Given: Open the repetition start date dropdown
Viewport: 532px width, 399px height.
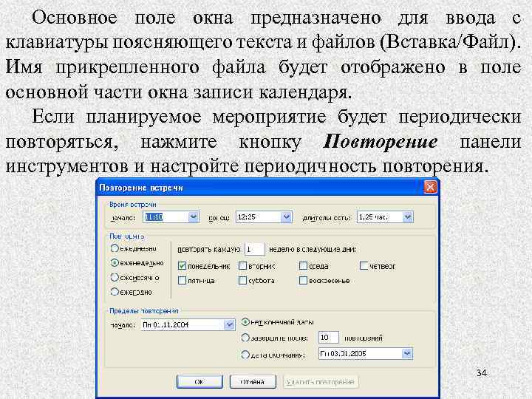Looking at the screenshot, I should (x=229, y=324).
